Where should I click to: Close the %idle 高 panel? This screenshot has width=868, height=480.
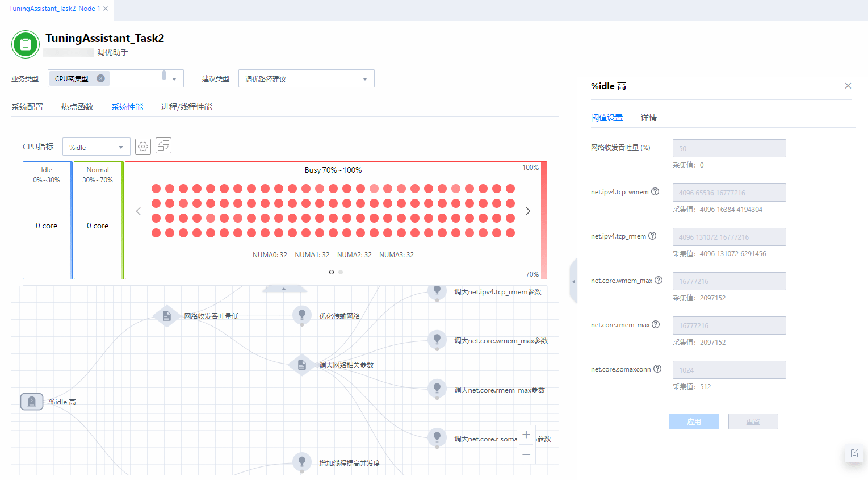pos(848,86)
